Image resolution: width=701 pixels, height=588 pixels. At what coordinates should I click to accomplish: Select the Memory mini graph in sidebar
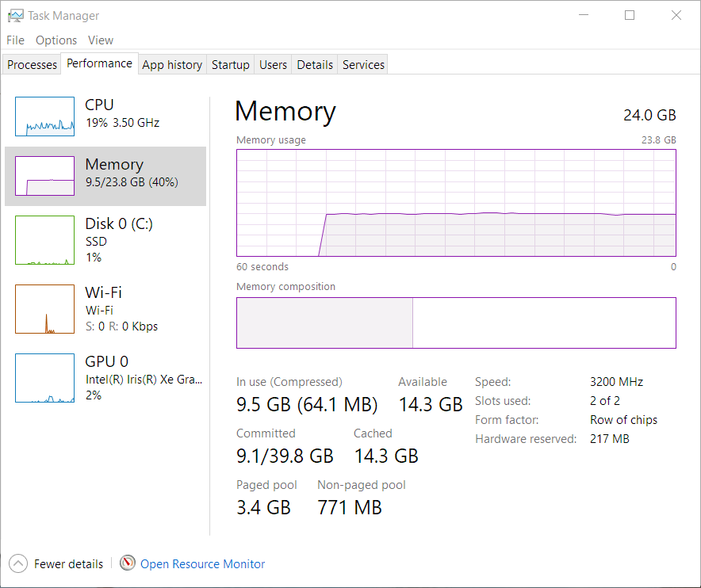click(44, 176)
